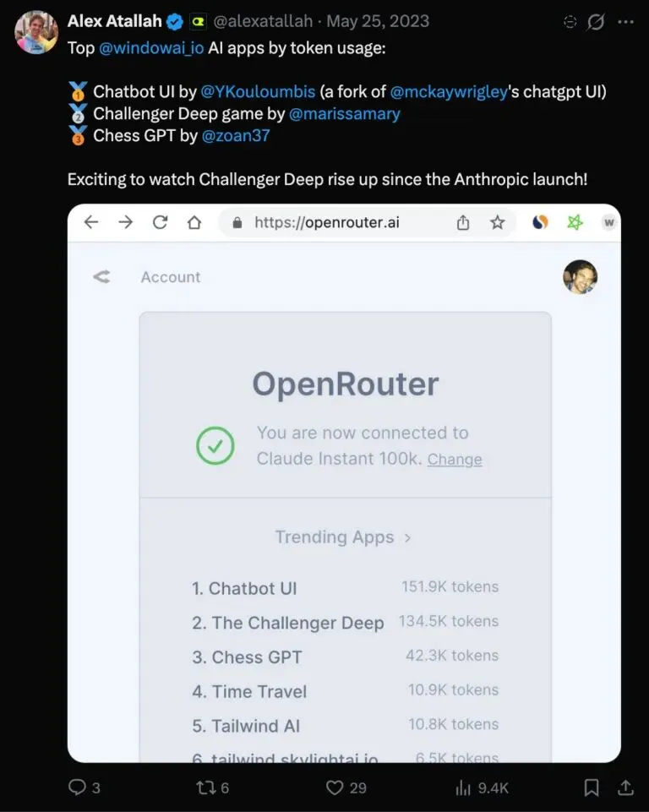Expand Trending Apps chevron

(407, 538)
